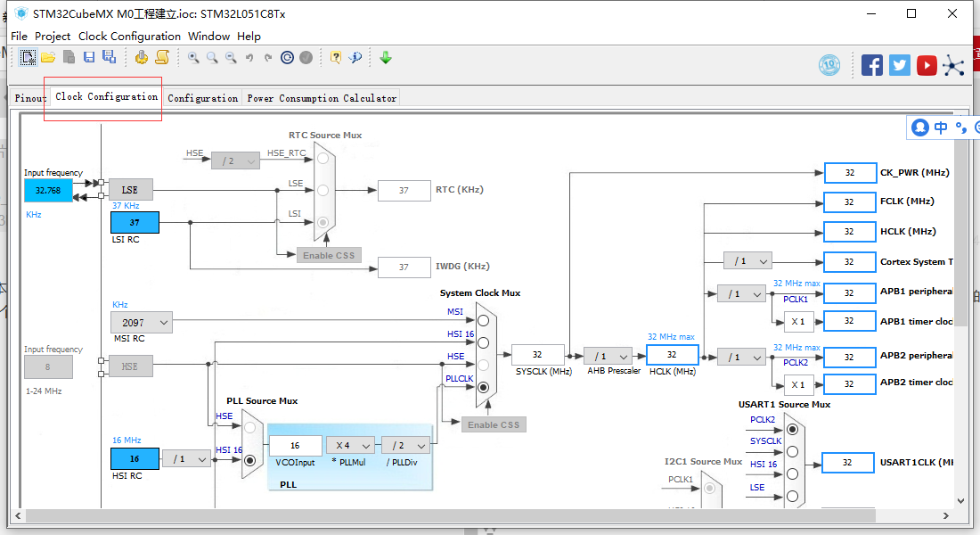Edit the HCLK (MHz) 32 field
Viewport: 980px width, 535px height.
672,355
